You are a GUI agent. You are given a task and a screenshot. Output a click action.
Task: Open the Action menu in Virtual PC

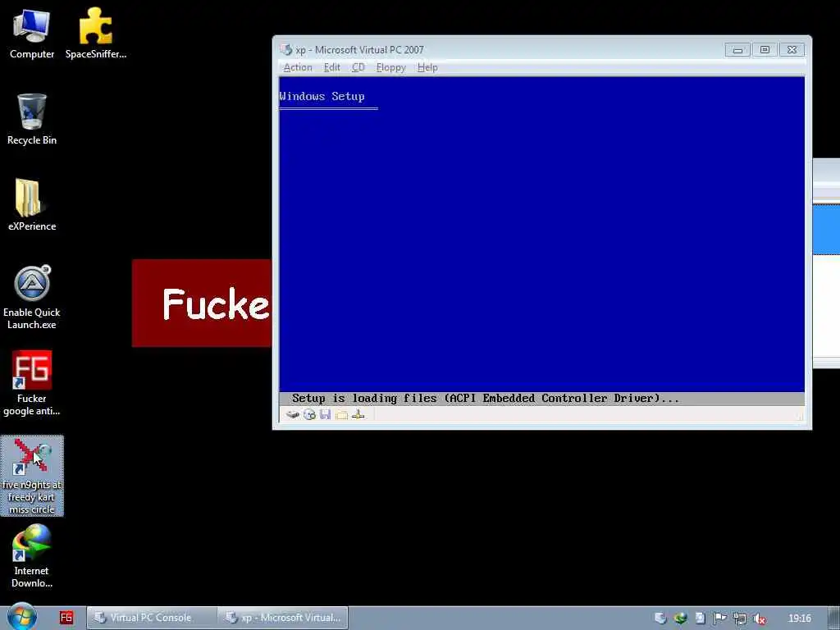pos(298,67)
